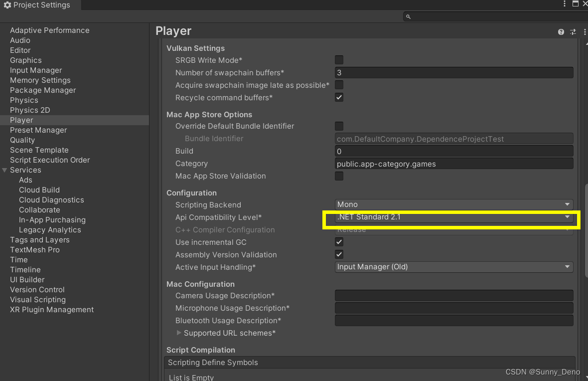Click the Project Settings gear icon
This screenshot has width=588, height=381.
6,5
